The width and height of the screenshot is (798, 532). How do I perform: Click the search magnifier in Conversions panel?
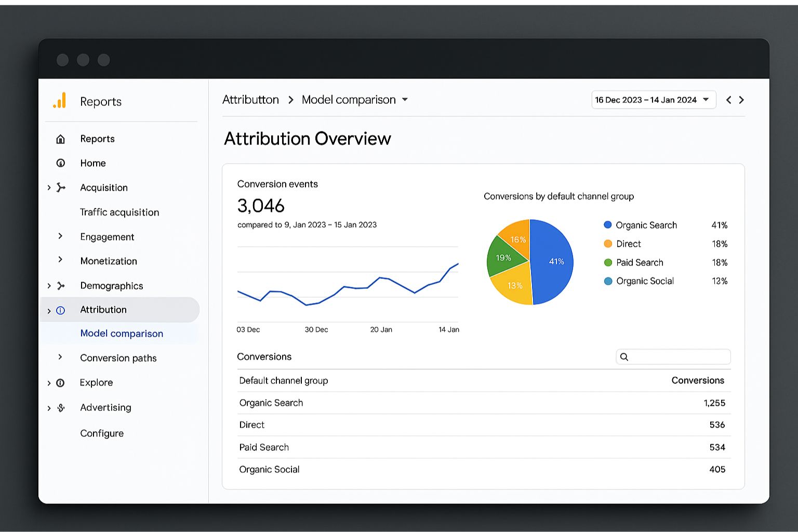coord(624,357)
